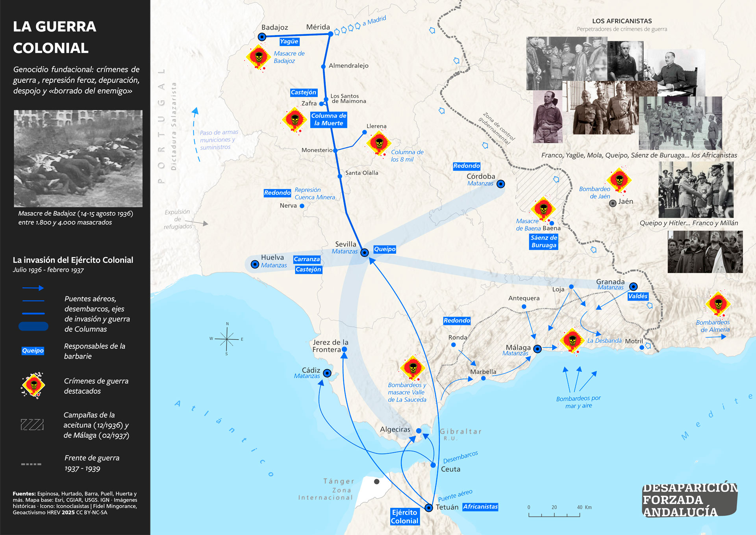Click the Córdoba city marker dot
Image resolution: width=756 pixels, height=535 pixels.
tap(501, 184)
